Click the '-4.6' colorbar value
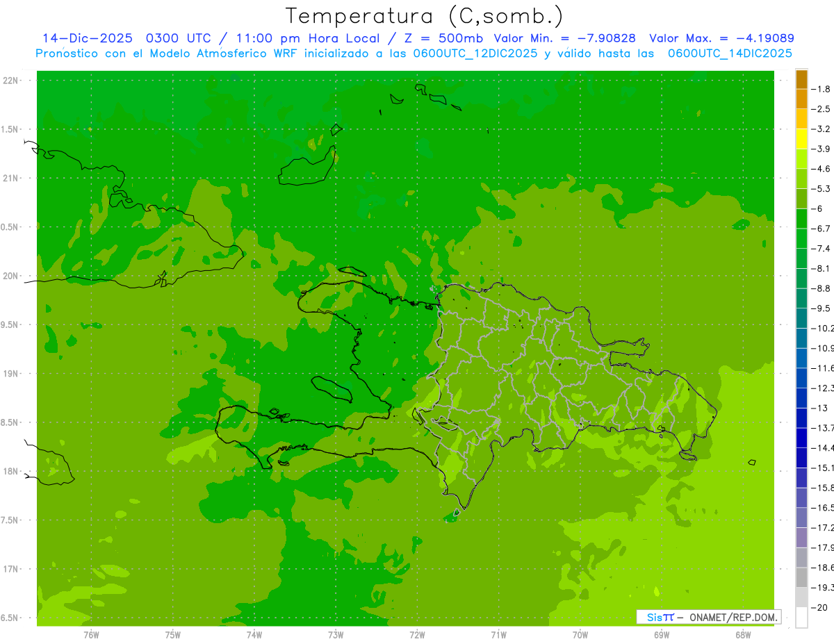 click(821, 169)
